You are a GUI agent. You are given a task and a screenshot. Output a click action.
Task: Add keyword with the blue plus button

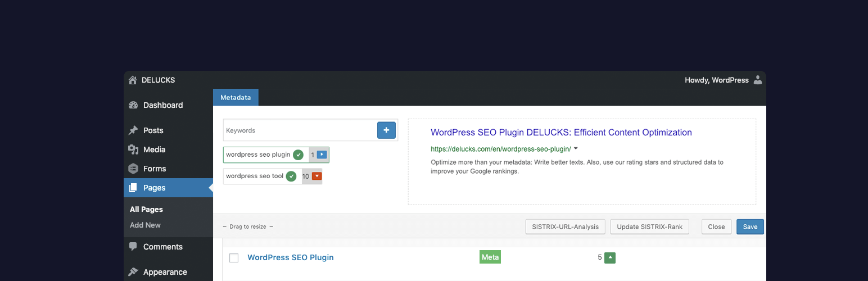point(386,130)
